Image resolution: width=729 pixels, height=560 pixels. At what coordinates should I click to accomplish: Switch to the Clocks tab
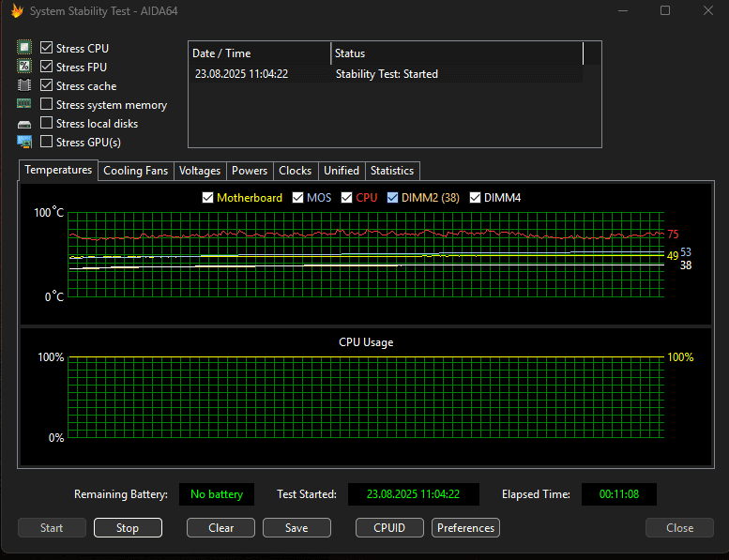click(x=296, y=171)
